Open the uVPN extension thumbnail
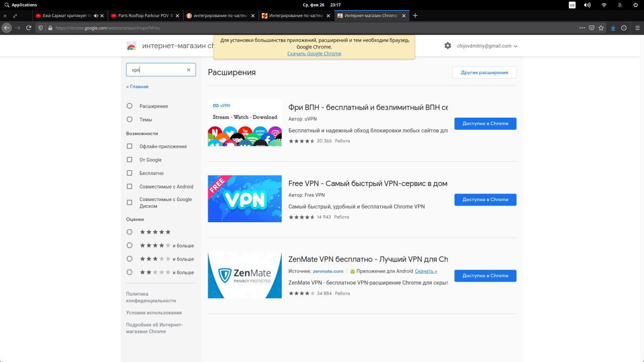 pos(245,123)
